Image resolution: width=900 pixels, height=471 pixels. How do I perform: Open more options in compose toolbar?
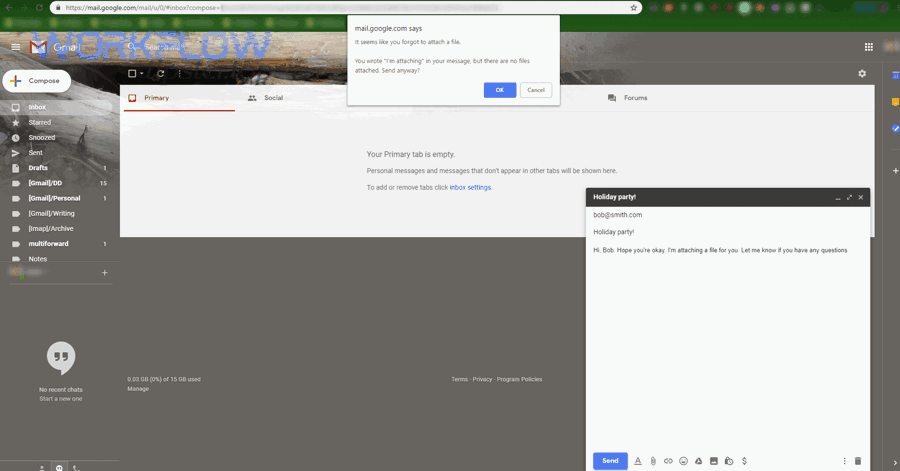(x=844, y=461)
